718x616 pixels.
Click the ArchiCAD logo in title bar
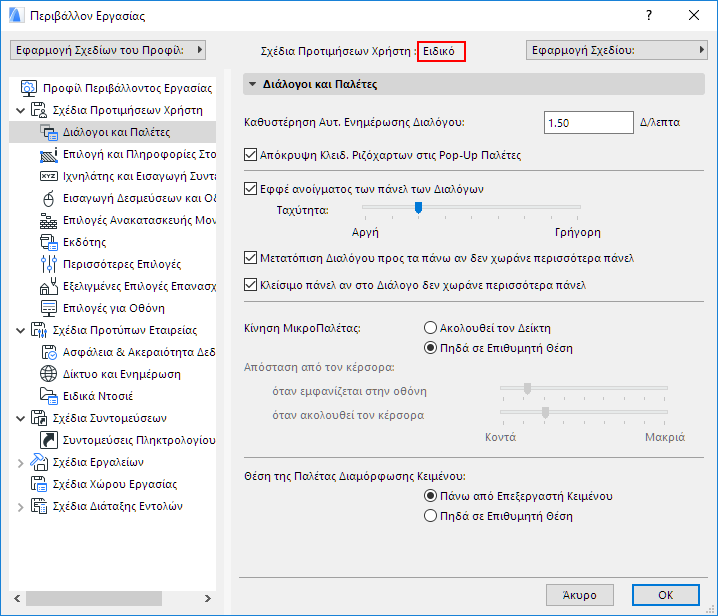click(16, 16)
